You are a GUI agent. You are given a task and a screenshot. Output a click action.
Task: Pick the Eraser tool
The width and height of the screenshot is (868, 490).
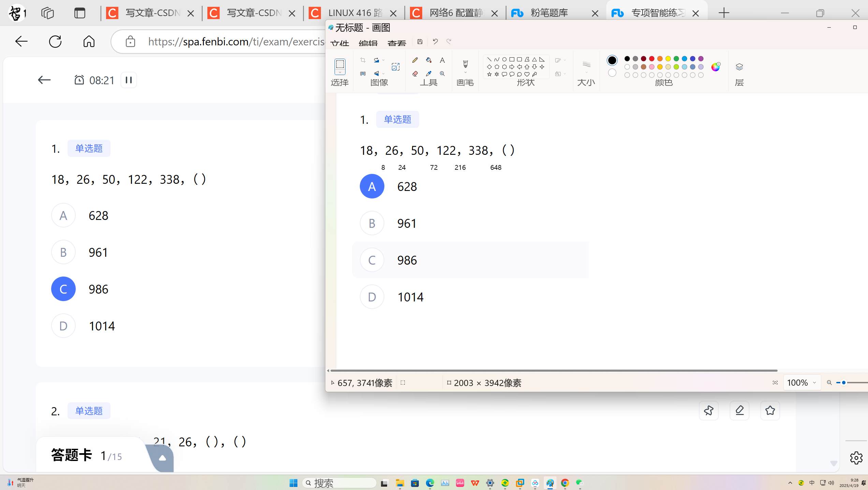[415, 74]
